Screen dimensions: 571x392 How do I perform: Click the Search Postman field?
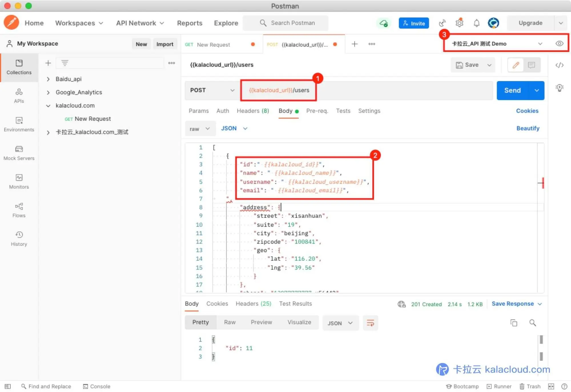(x=285, y=23)
